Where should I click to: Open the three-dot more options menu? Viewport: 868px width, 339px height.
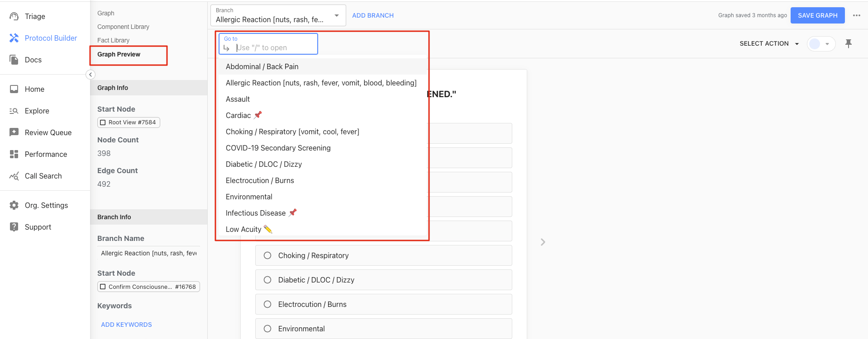[x=857, y=15]
